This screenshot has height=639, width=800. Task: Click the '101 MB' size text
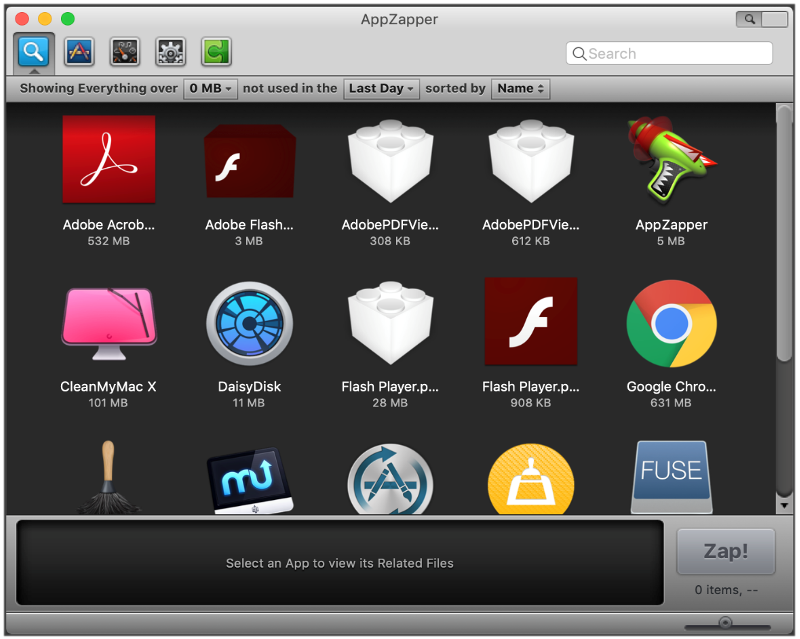[108, 403]
